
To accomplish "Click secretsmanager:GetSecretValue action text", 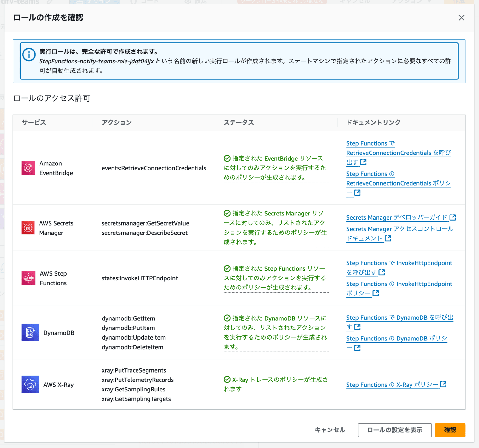I will pyautogui.click(x=145, y=223).
